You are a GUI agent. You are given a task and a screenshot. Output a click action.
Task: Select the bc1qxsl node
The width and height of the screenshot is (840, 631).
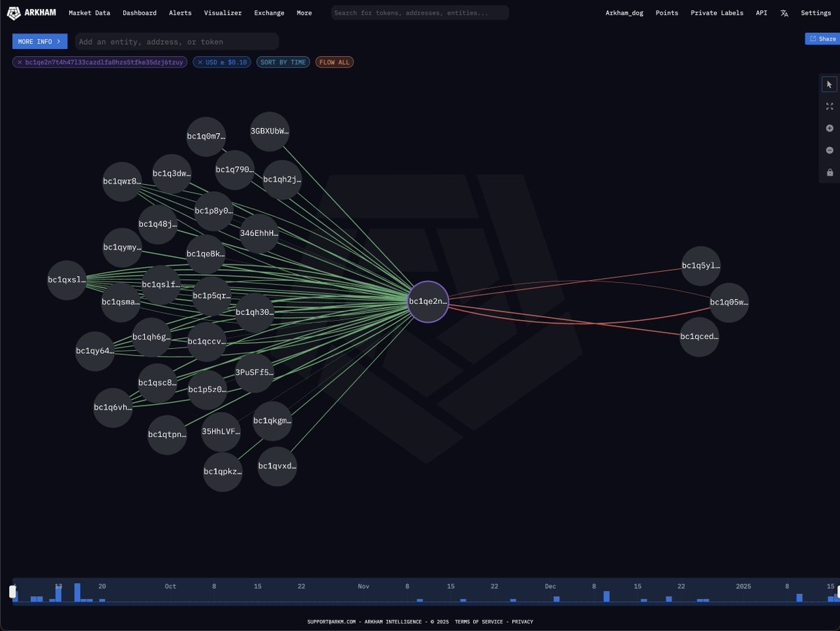point(66,280)
